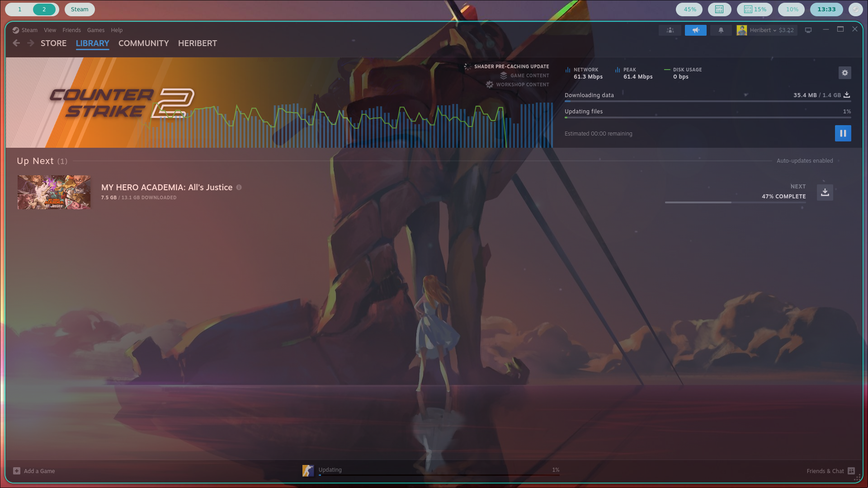Open MY HERO ACADEMIA: All's Justice title
Viewport: 868px width, 488px height.
[x=167, y=188]
